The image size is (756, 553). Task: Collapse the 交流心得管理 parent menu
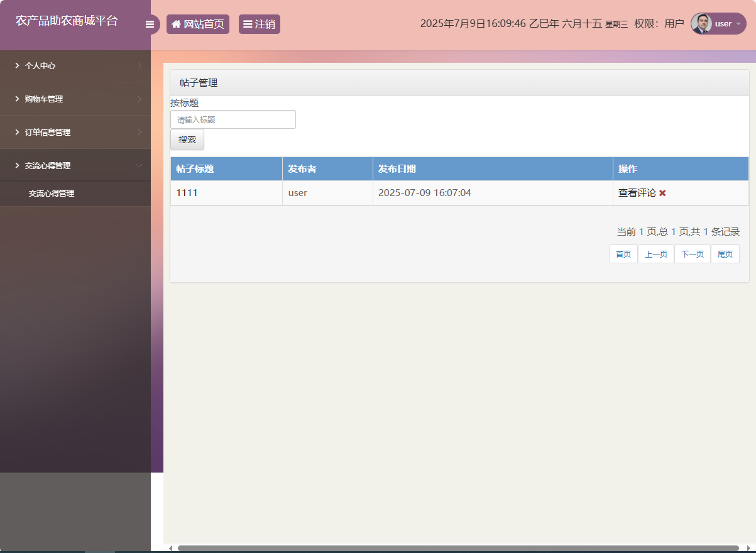[75, 165]
